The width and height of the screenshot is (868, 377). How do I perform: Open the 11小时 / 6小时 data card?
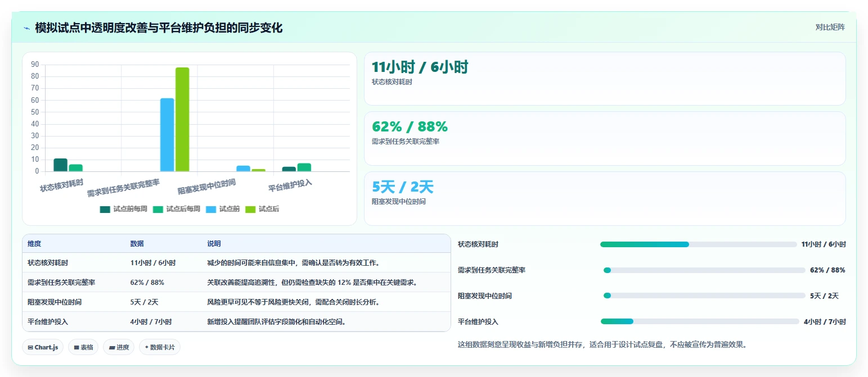(x=605, y=79)
